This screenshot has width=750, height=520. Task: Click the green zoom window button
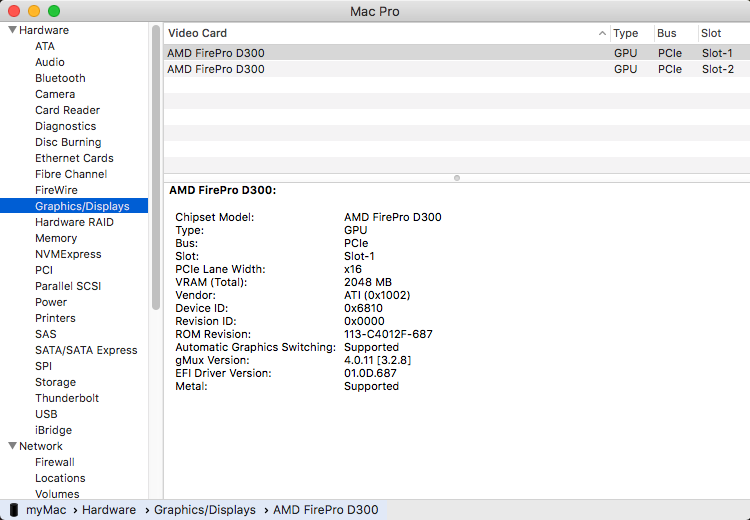point(54,11)
